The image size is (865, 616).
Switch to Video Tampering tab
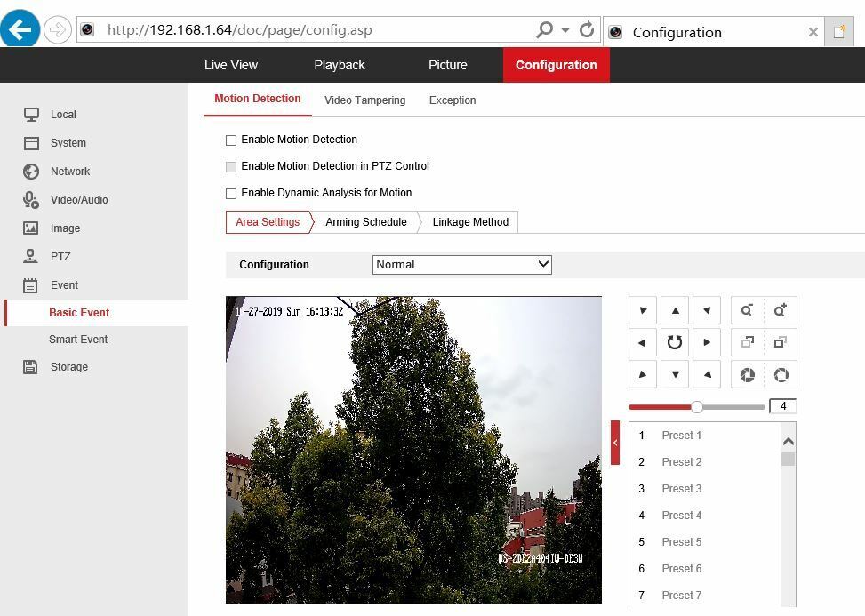[364, 100]
